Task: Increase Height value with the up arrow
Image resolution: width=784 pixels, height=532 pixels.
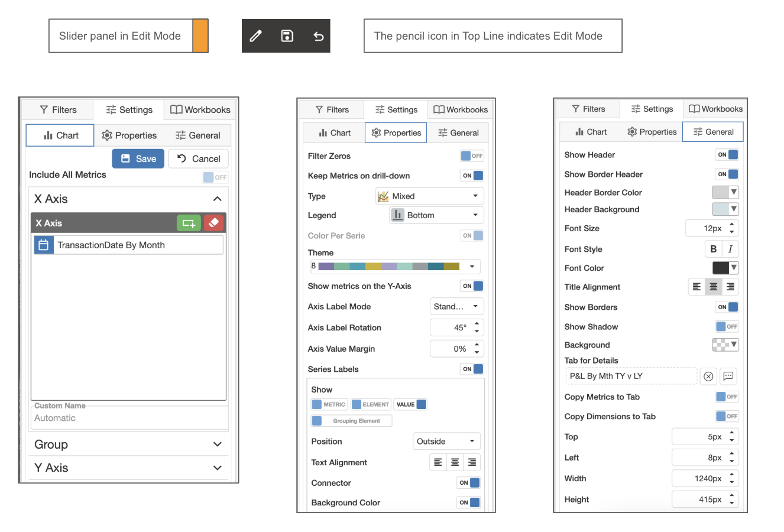Action: point(732,496)
